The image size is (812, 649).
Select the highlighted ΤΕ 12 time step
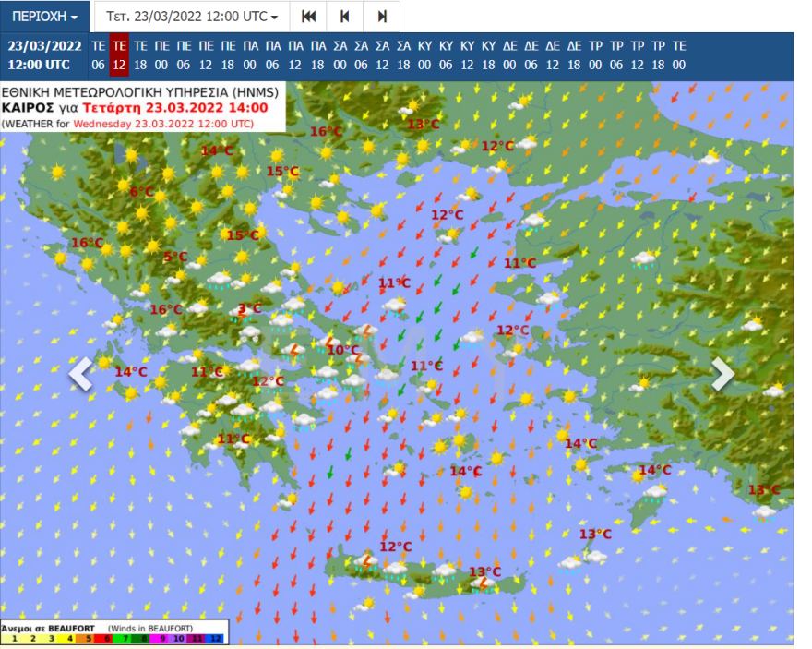tap(119, 55)
